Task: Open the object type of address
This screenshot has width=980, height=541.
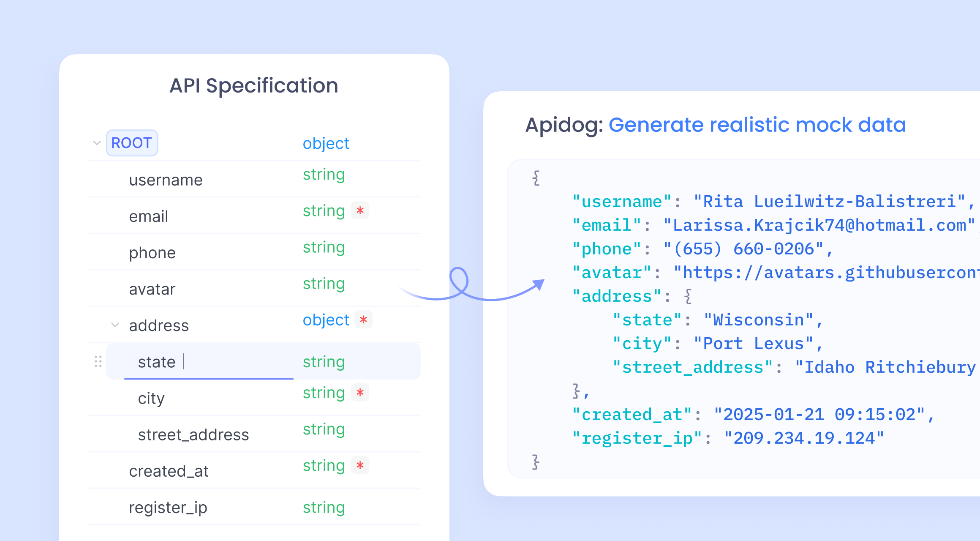Action: pos(326,320)
